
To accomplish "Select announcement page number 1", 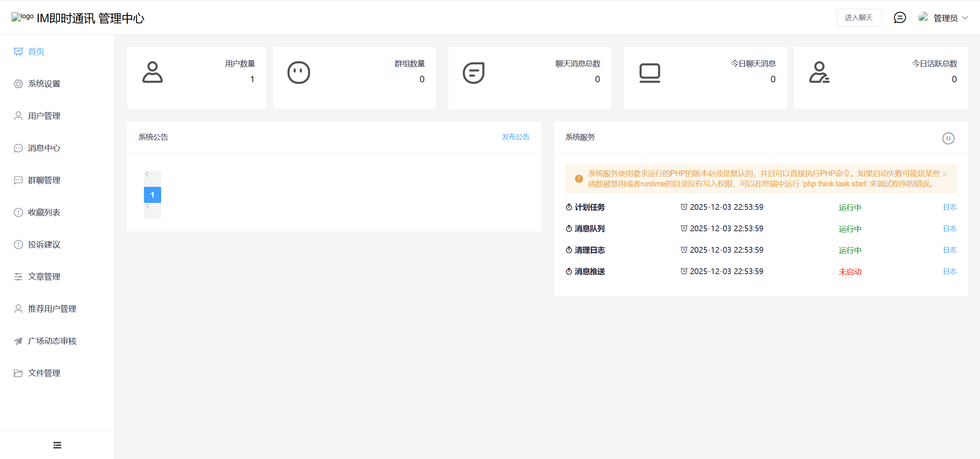I will [x=152, y=195].
